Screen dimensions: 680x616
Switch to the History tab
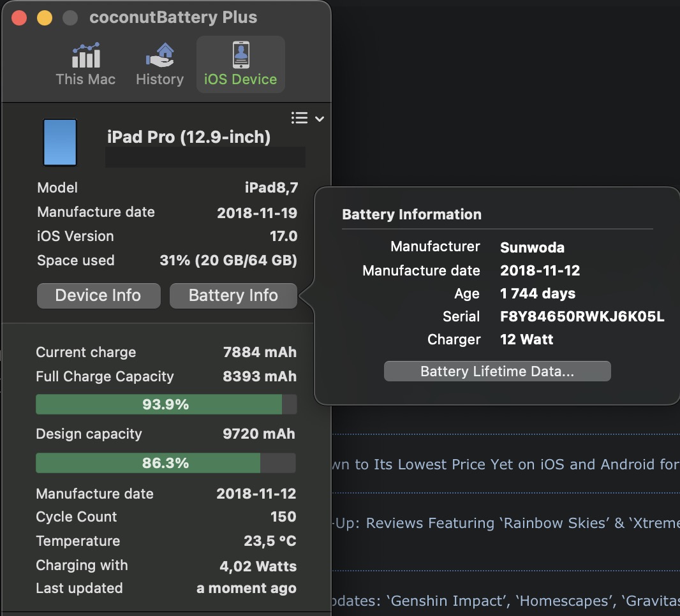[x=159, y=64]
